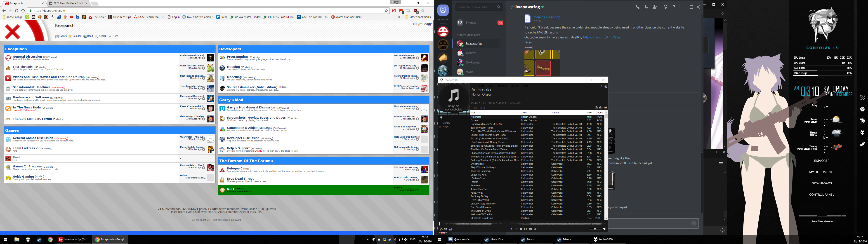Seek in foobar2000 waveform seekbar
Screen dimensions: 868x244
[x=523, y=224]
